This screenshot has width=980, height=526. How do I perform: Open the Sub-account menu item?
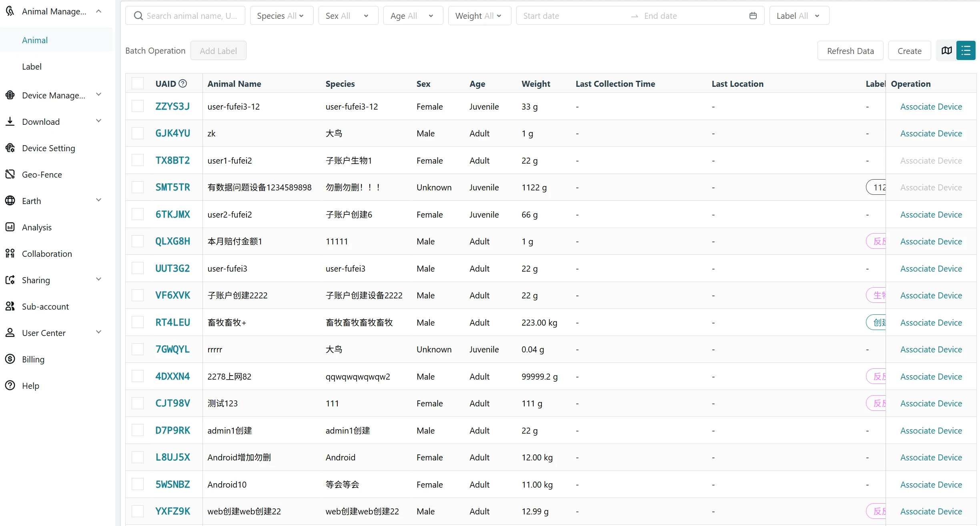coord(45,306)
